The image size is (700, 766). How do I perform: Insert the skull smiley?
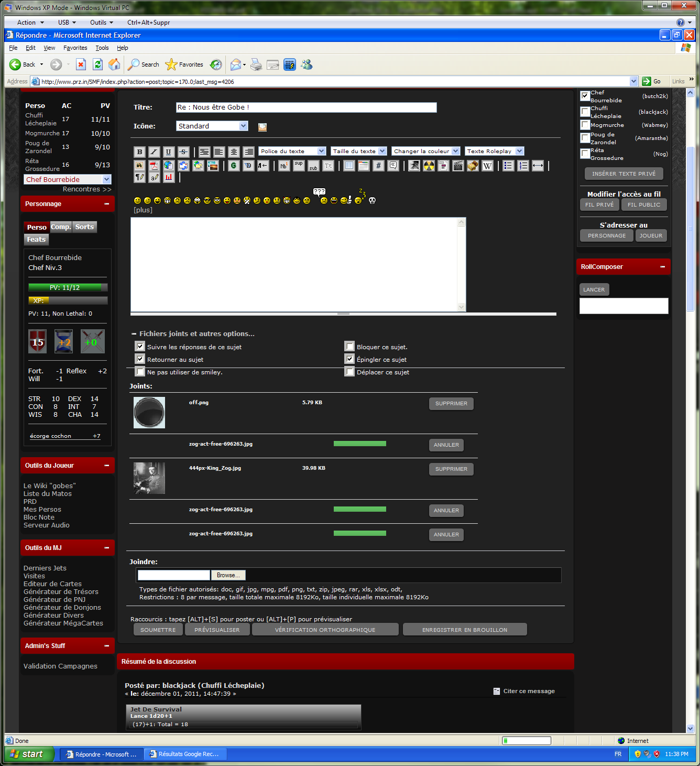(372, 200)
